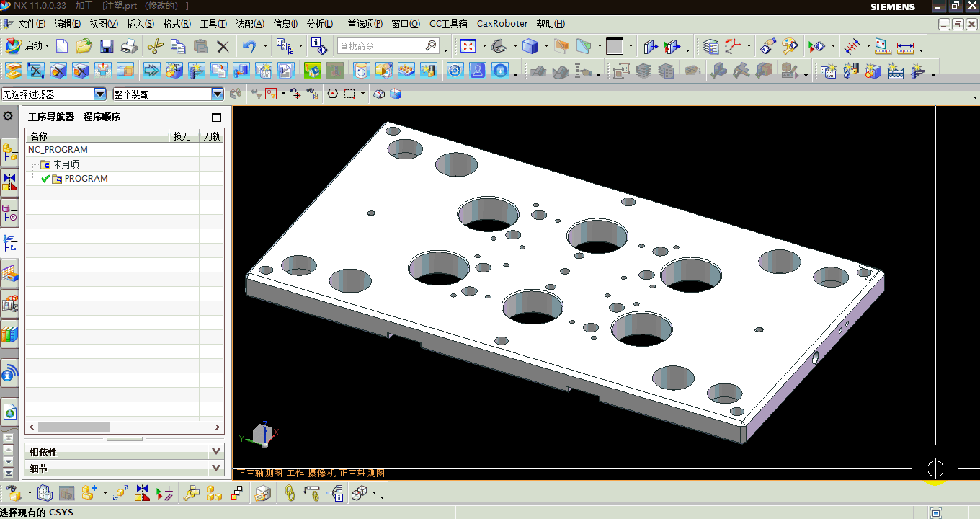
Task: Open file with the folder icon
Action: point(84,47)
